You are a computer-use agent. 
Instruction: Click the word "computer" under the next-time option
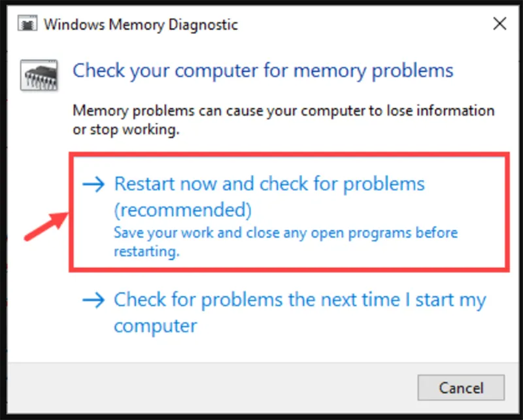[156, 325]
